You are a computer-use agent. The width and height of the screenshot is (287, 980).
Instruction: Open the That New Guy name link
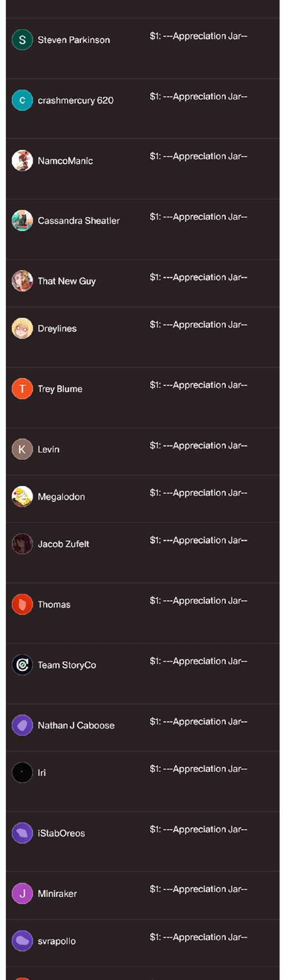pos(66,281)
